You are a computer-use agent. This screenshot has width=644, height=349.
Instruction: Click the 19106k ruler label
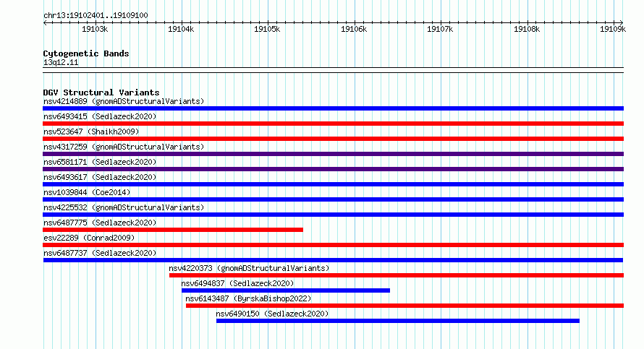pos(354,29)
